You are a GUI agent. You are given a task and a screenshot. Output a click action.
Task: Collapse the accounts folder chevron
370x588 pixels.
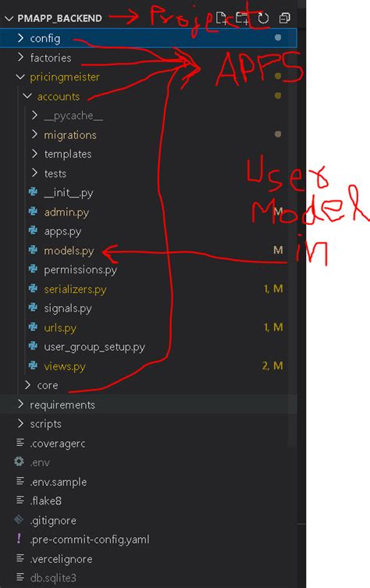point(27,96)
